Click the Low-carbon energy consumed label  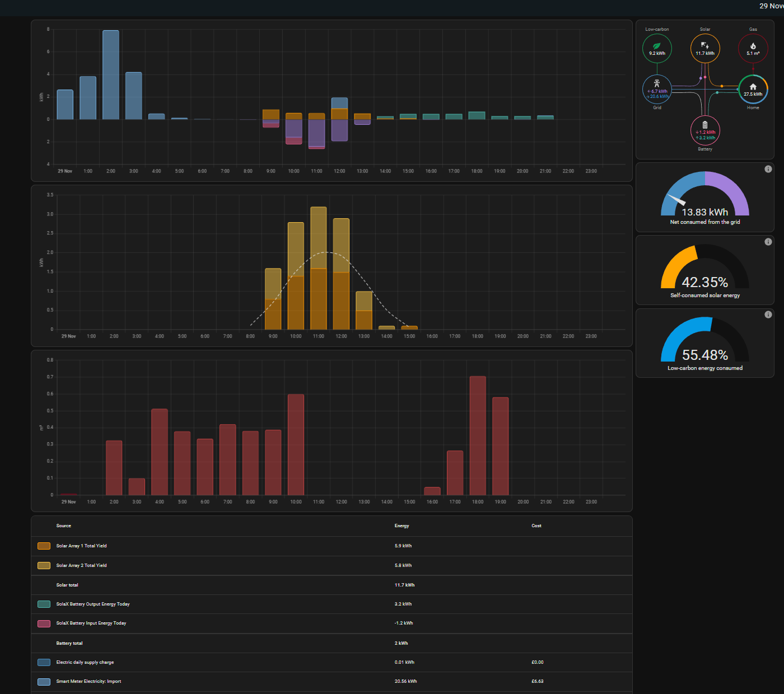[x=705, y=368]
